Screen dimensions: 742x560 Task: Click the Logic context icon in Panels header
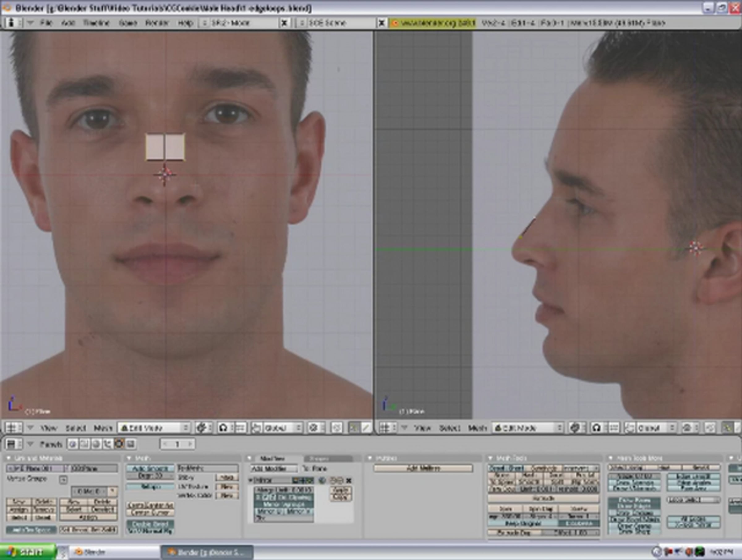point(73,444)
